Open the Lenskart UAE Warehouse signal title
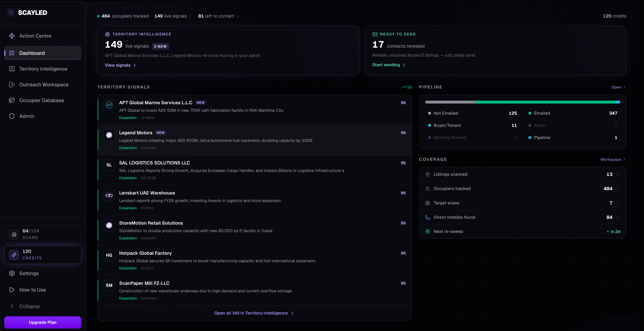The width and height of the screenshot is (644, 331). click(x=147, y=193)
